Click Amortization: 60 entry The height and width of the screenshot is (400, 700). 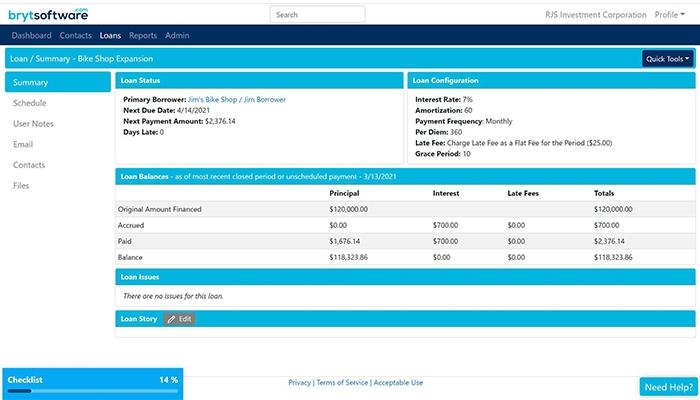click(443, 110)
